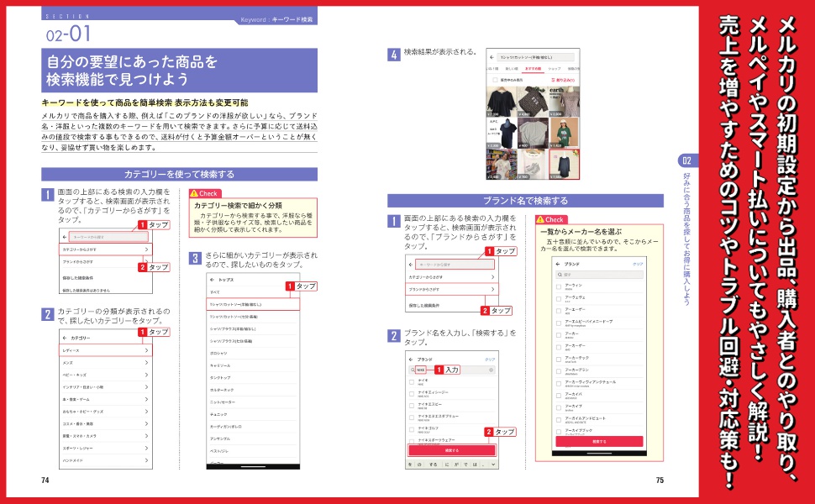Check the アーエーゲー brand checkbox

click(559, 311)
